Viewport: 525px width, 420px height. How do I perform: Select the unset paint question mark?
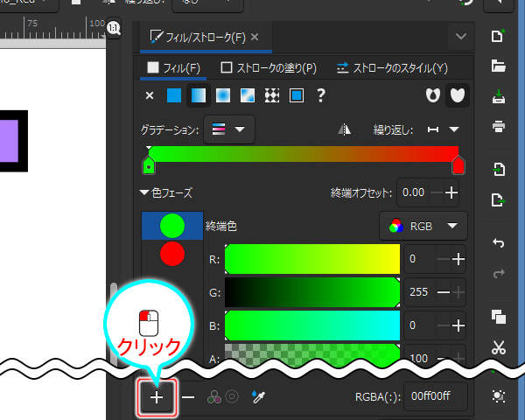click(321, 95)
